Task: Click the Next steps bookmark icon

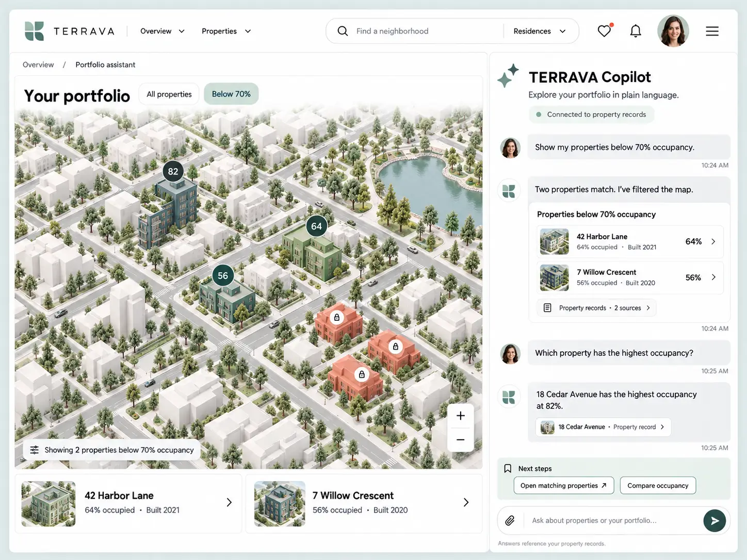Action: [x=508, y=468]
